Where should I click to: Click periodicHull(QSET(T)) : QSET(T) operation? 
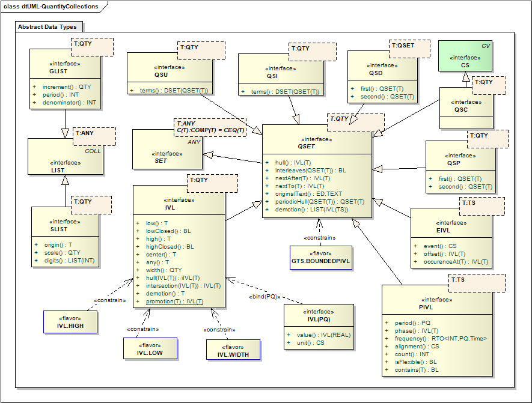pos(320,201)
